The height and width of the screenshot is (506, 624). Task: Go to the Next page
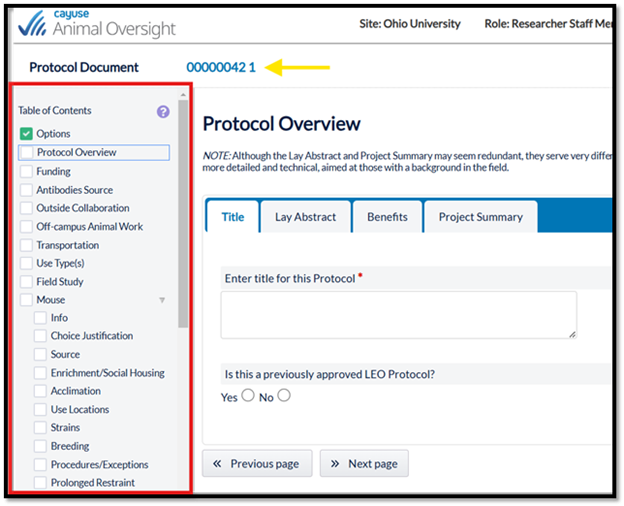364,464
